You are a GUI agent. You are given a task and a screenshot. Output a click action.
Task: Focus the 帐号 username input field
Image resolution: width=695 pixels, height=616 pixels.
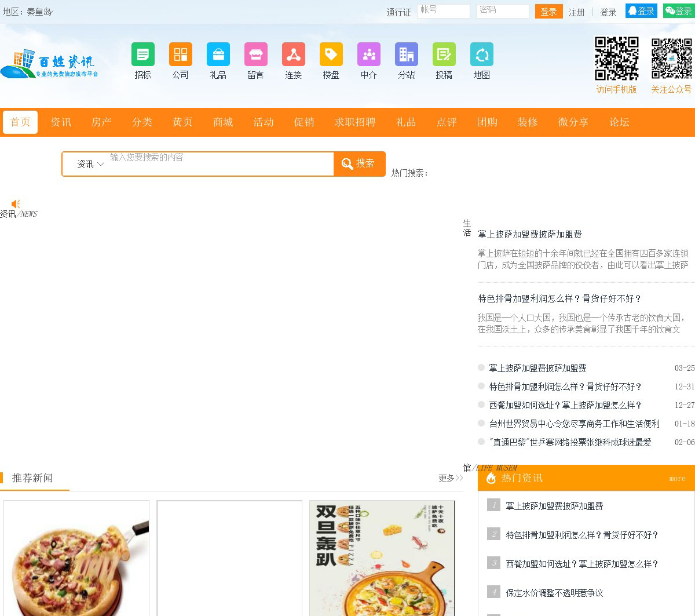pos(444,11)
